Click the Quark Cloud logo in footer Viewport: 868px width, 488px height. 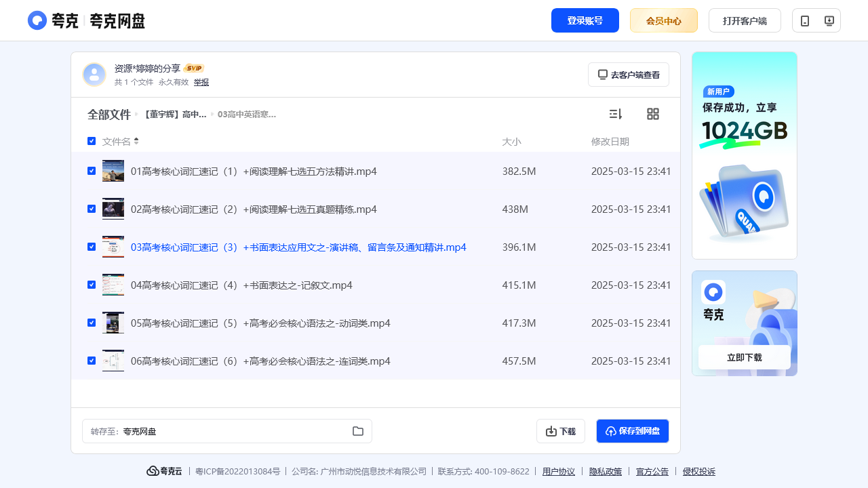point(164,471)
